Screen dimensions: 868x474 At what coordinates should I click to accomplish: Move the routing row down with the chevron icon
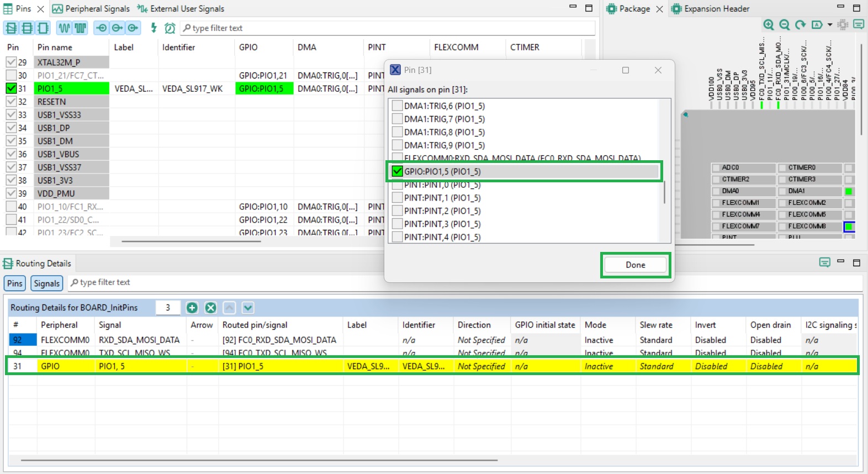coord(248,308)
